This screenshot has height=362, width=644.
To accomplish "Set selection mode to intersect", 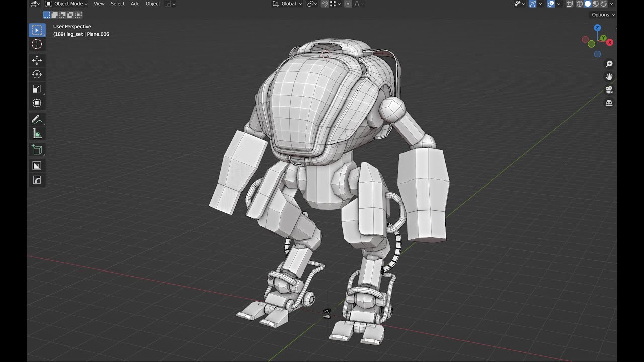I will (79, 15).
